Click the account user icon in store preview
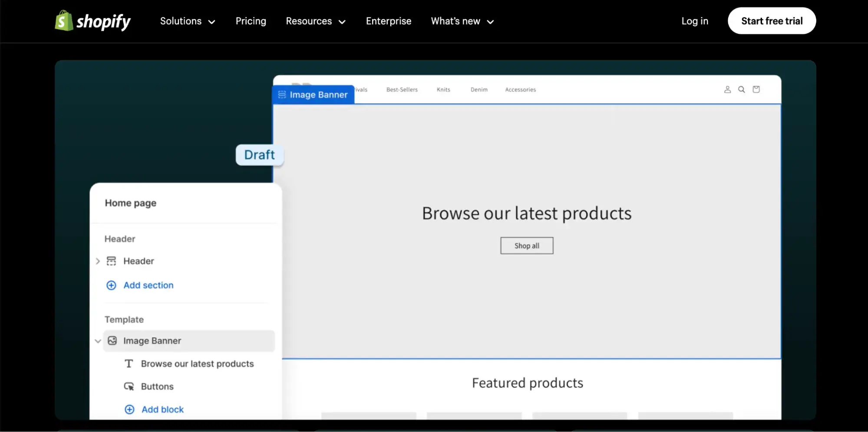 pyautogui.click(x=727, y=90)
